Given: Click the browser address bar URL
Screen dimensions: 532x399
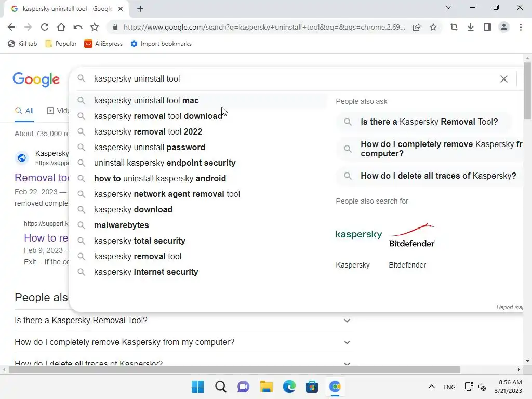Looking at the screenshot, I should (264, 27).
